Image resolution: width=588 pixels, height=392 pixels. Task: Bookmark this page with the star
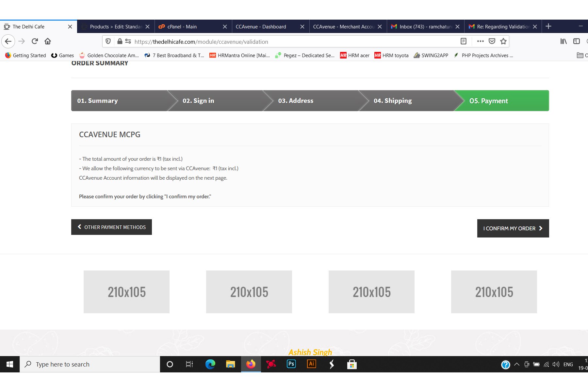pyautogui.click(x=503, y=41)
